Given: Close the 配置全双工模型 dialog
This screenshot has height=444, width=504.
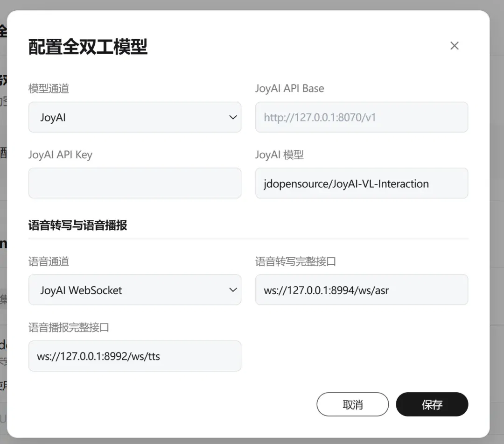Looking at the screenshot, I should coord(454,46).
